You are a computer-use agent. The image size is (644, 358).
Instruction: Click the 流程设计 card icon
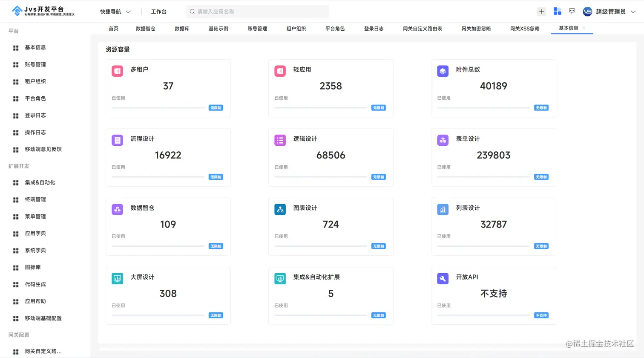coord(118,140)
